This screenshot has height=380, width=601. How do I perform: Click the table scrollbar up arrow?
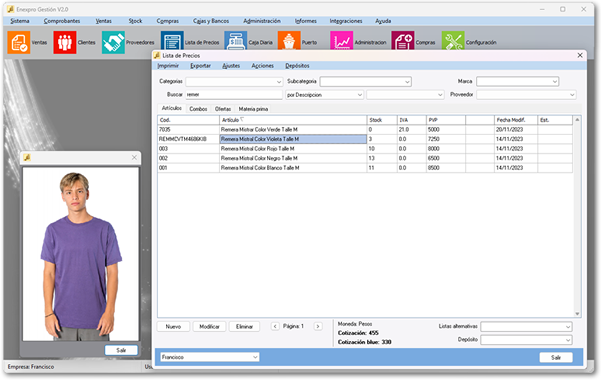[x=577, y=120]
